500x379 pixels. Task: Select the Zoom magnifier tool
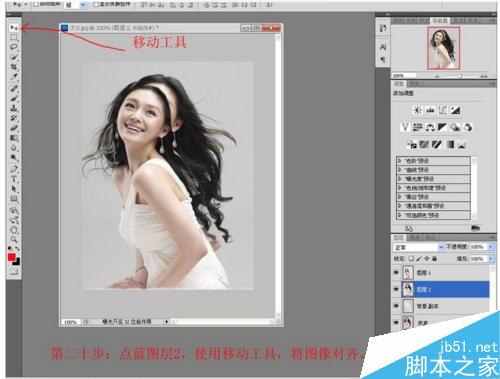click(x=14, y=239)
